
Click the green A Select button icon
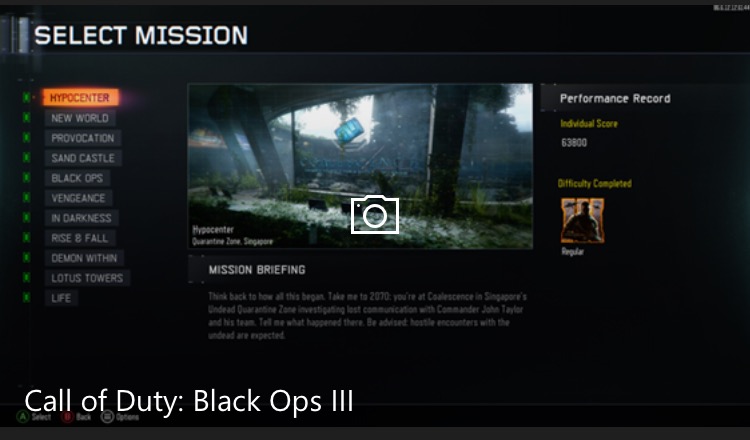[22, 417]
